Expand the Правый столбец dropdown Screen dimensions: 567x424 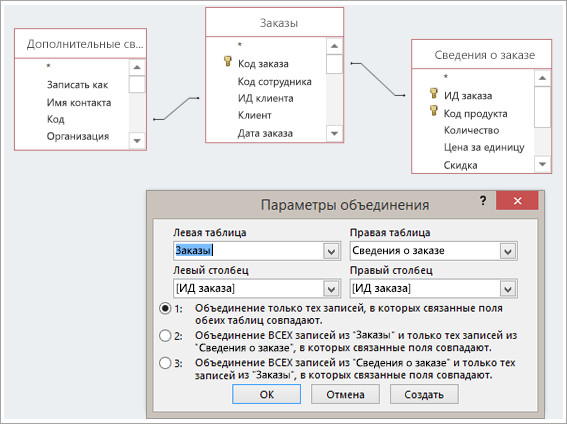508,289
